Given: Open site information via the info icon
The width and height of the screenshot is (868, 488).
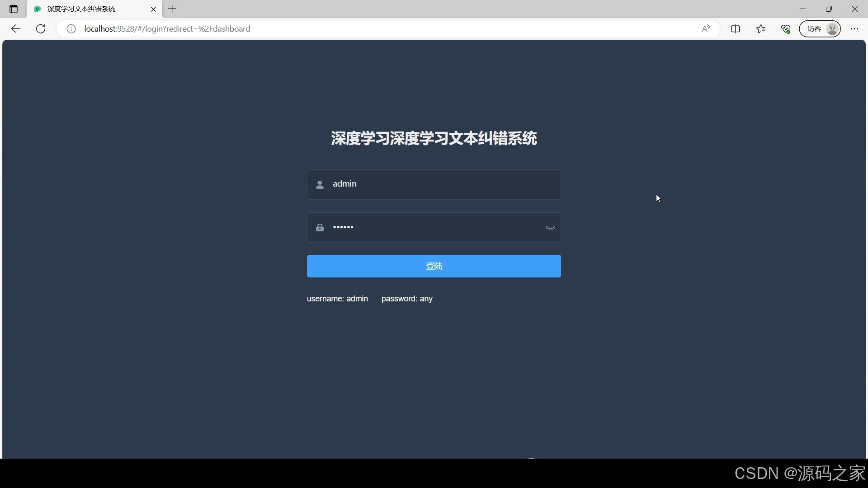Looking at the screenshot, I should point(71,28).
